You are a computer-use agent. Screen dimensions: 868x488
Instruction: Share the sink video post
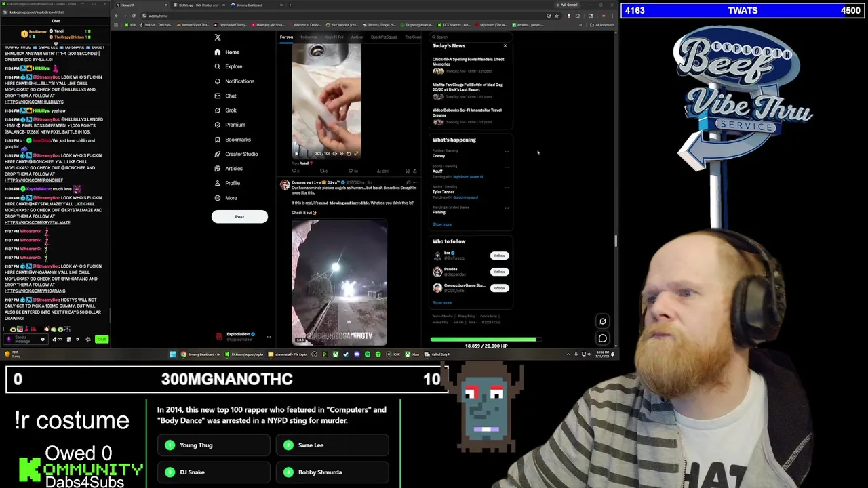click(x=414, y=171)
